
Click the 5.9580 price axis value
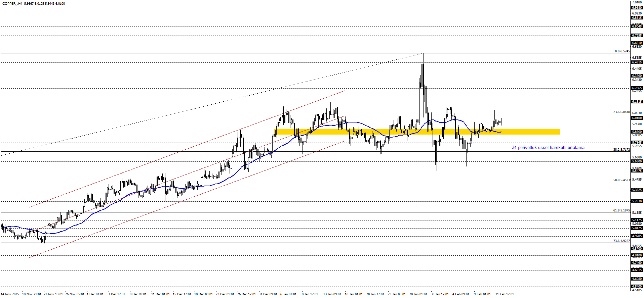(x=637, y=124)
